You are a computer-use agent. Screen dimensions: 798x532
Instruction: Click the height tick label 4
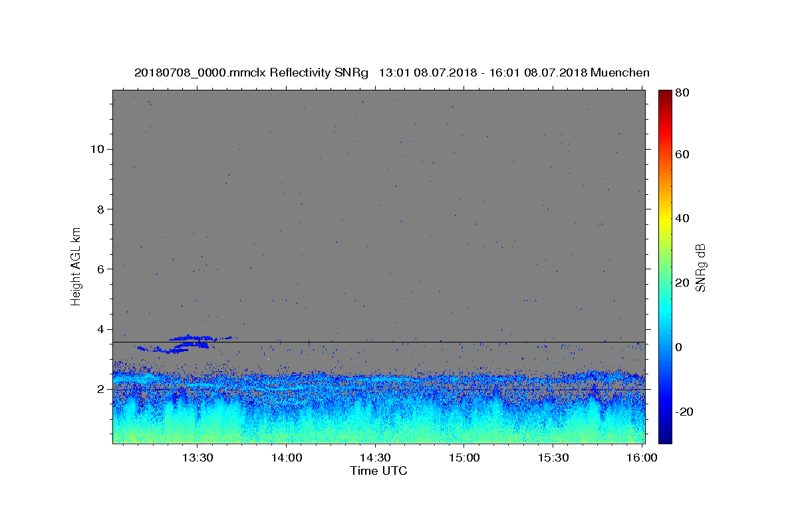click(x=100, y=329)
